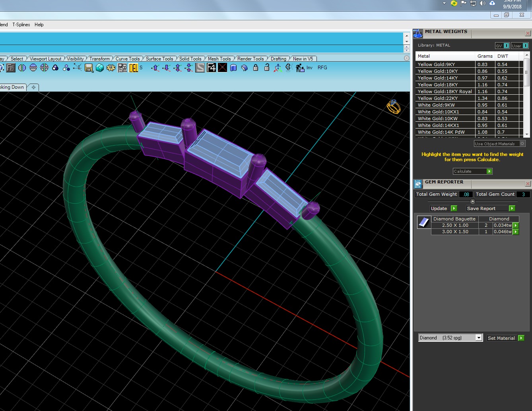Click the vertical mirror icon
This screenshot has width=532, height=411.
pos(22,68)
